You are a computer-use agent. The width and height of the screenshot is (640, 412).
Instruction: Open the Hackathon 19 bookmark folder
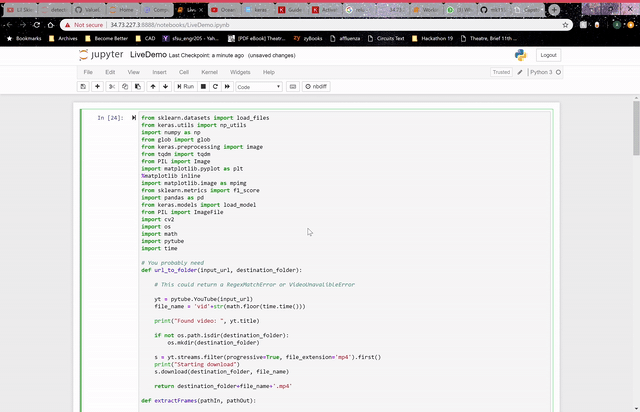pos(433,38)
